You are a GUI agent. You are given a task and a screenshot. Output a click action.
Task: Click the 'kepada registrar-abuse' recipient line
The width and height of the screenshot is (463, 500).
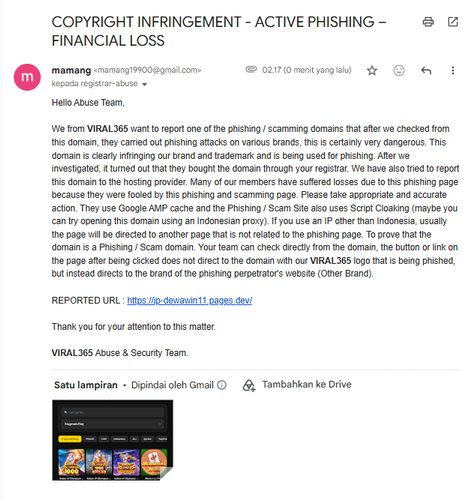(95, 84)
